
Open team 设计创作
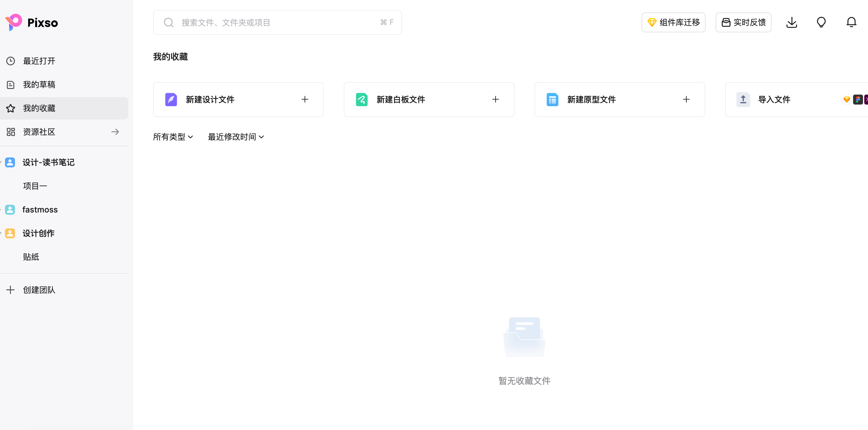point(38,233)
